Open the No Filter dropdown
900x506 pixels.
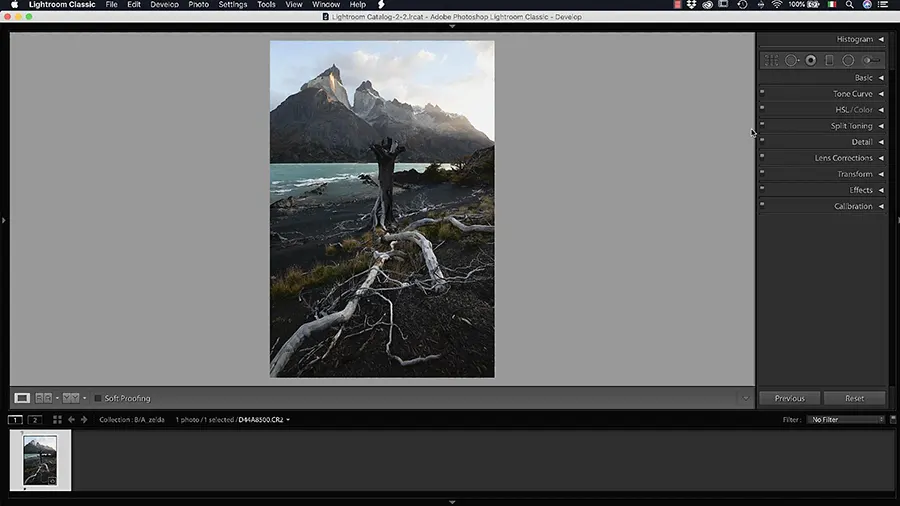(x=846, y=420)
